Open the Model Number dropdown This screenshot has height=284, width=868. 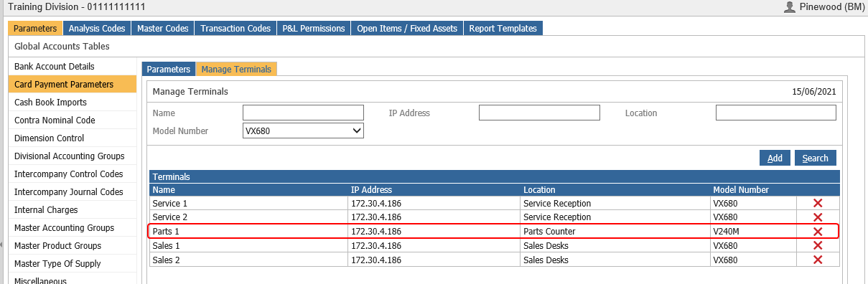coord(303,131)
